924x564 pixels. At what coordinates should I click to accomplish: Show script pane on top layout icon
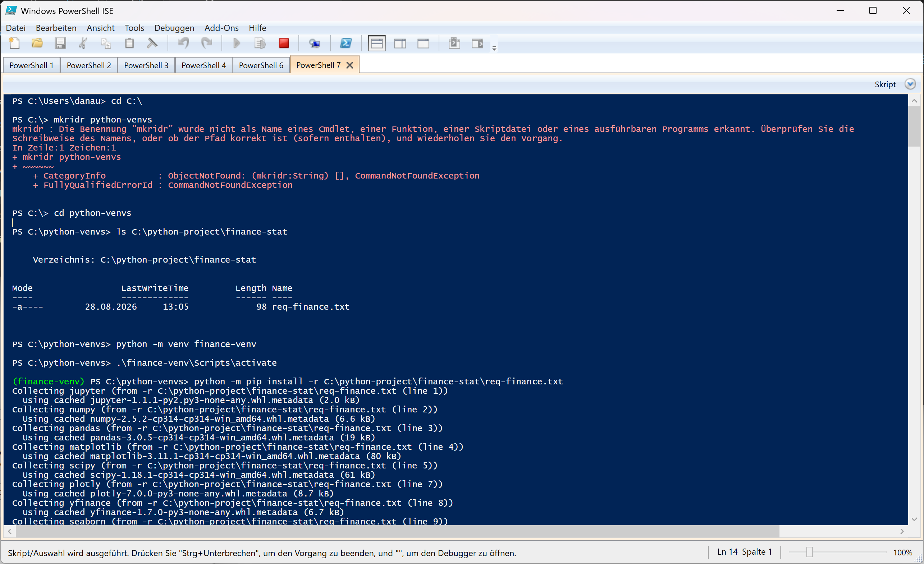[377, 43]
